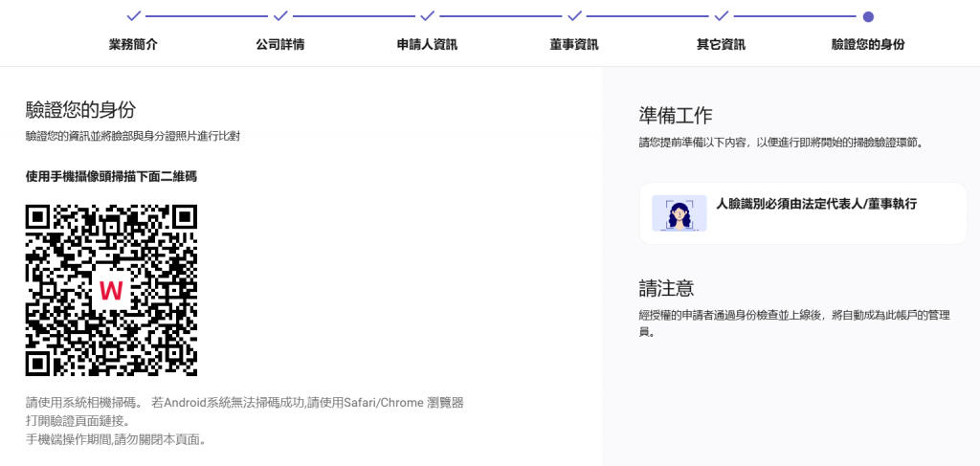This screenshot has width=980, height=466.
Task: Open the 申請人資訊 step
Action: click(428, 45)
